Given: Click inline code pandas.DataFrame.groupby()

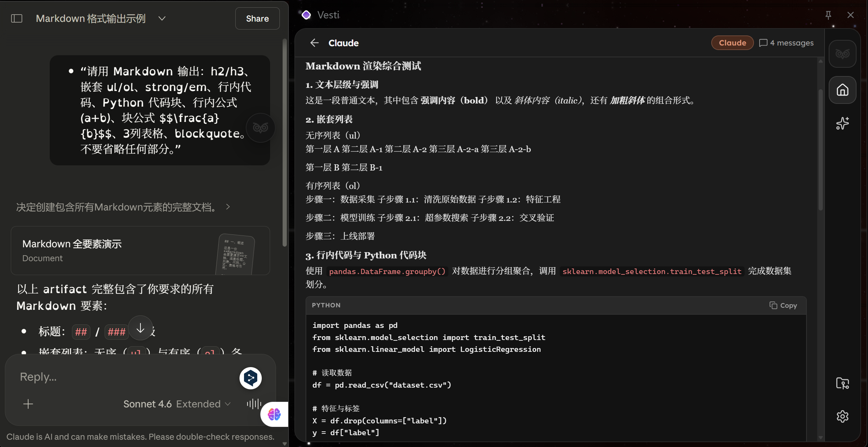Looking at the screenshot, I should (387, 271).
